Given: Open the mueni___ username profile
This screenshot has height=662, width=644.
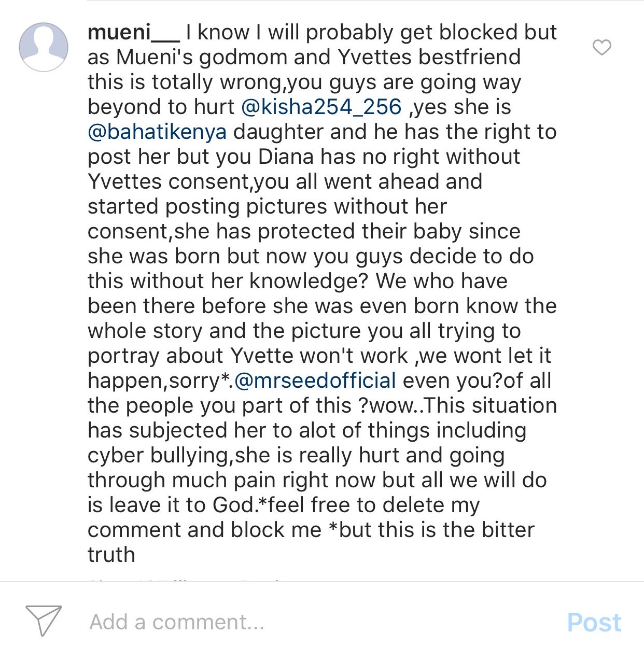Looking at the screenshot, I should [x=134, y=33].
